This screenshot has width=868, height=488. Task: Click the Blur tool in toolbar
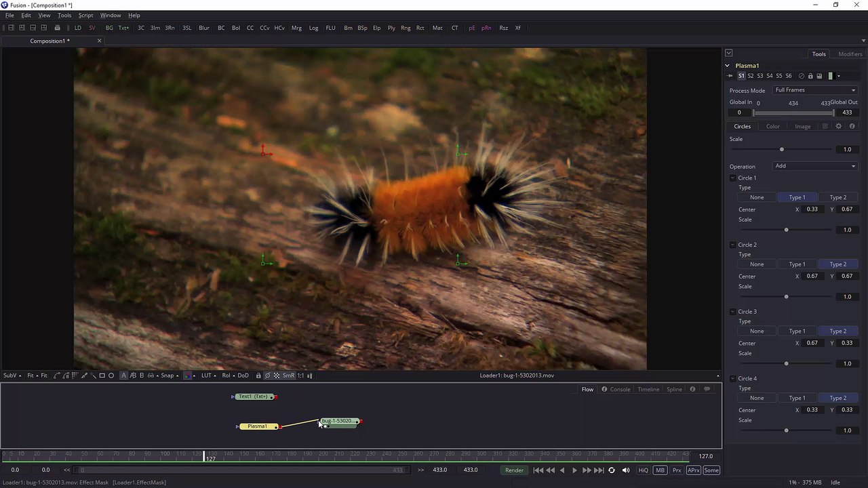click(204, 28)
